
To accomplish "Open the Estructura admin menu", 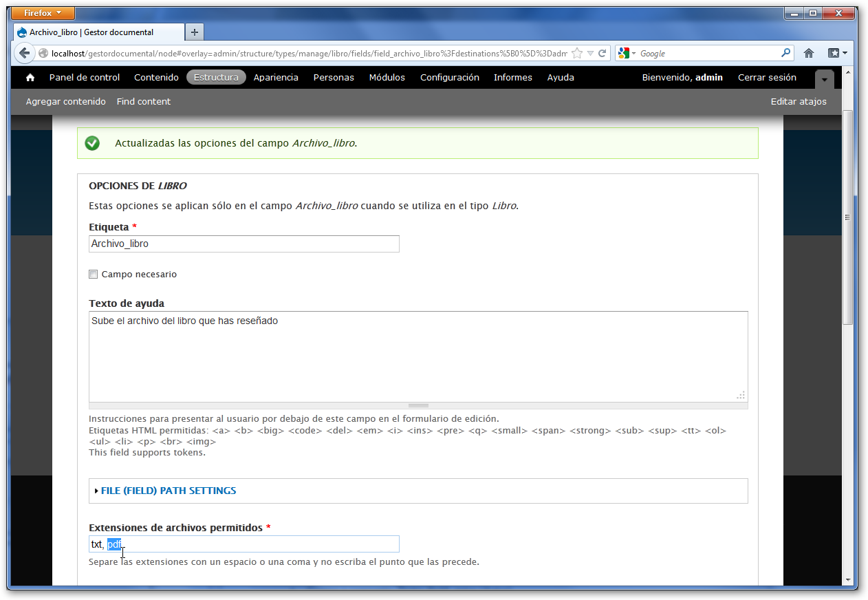I will pos(216,78).
